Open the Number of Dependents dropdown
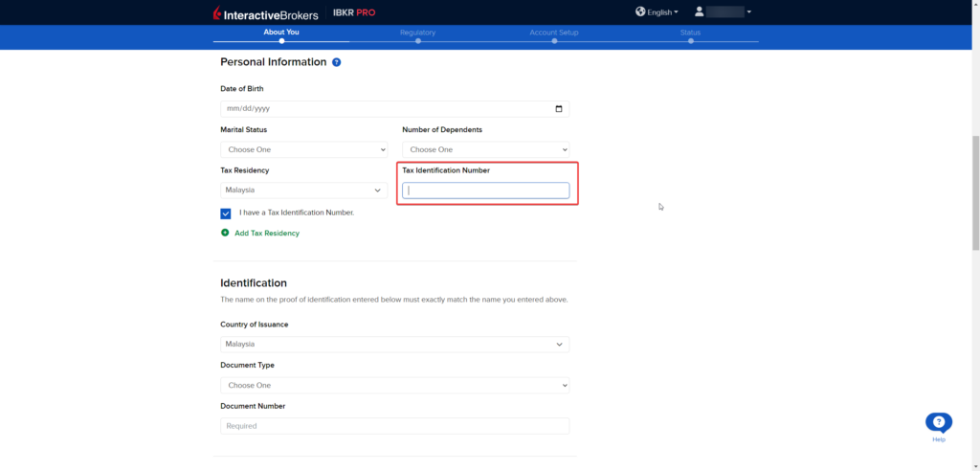This screenshot has width=980, height=471. point(485,149)
